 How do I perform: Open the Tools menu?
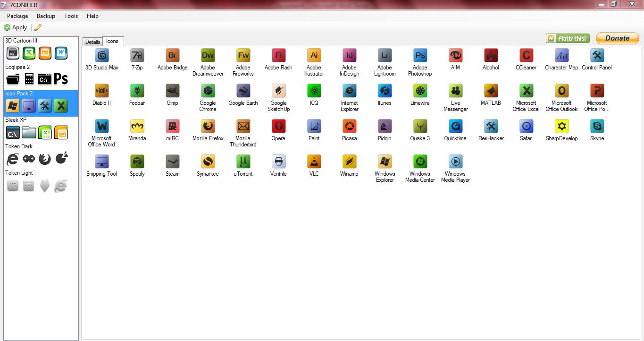point(71,16)
